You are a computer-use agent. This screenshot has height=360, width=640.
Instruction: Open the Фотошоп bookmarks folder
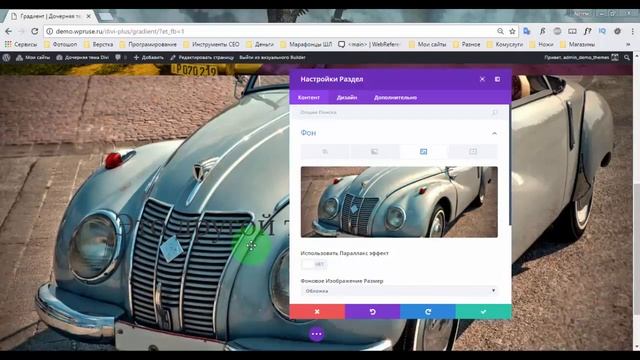60,44
